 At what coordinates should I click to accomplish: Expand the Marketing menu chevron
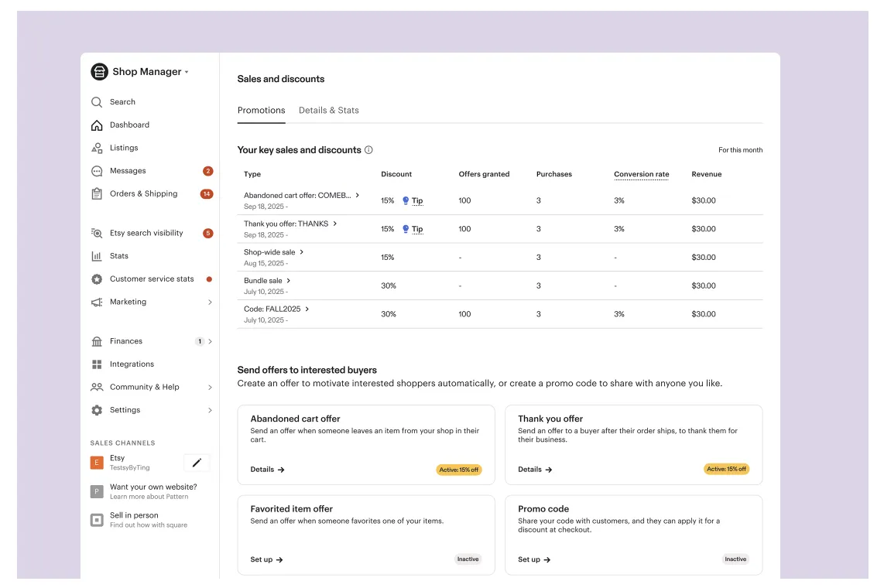(x=210, y=303)
